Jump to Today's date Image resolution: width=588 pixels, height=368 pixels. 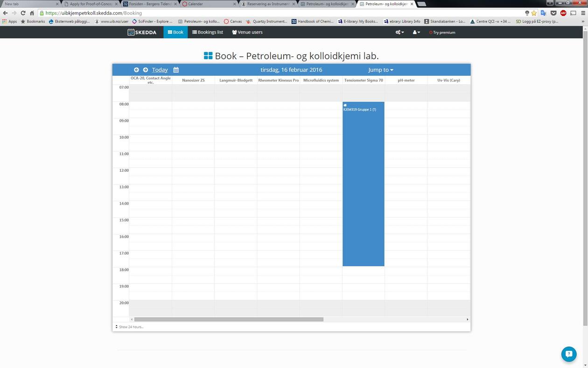(x=160, y=70)
